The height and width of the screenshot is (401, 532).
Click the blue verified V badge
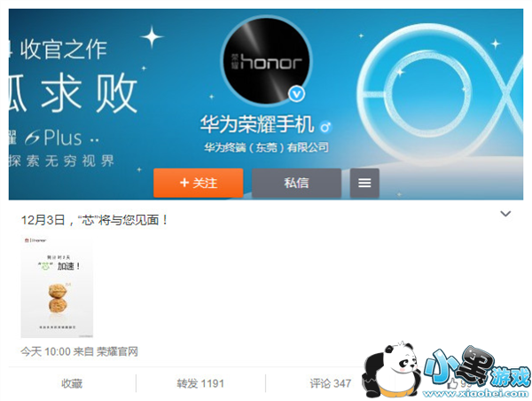pyautogui.click(x=297, y=94)
